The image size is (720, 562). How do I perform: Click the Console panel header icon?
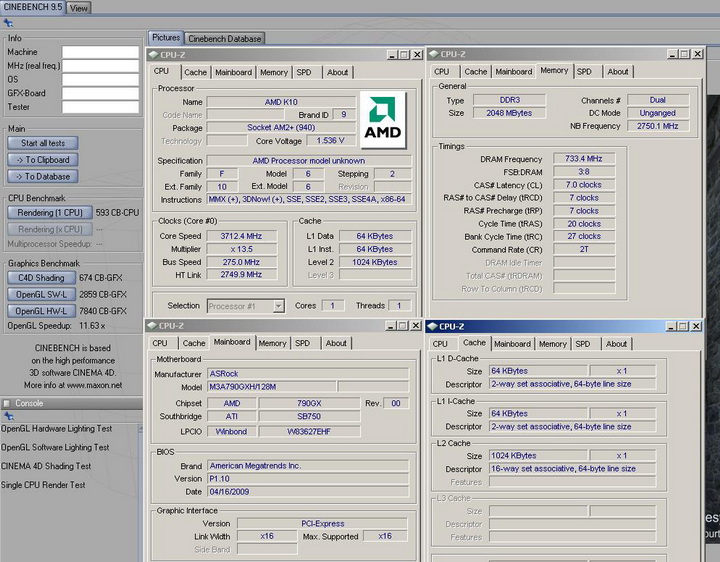7,403
